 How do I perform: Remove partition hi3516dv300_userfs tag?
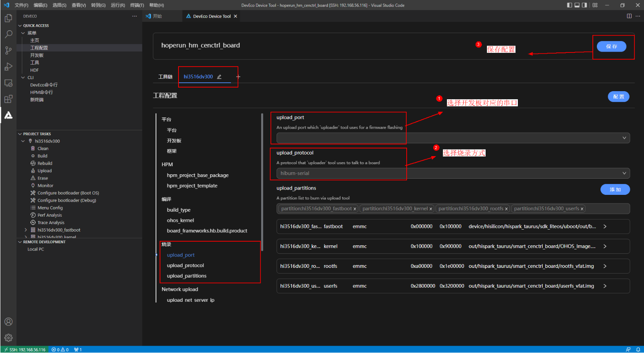pyautogui.click(x=582, y=209)
